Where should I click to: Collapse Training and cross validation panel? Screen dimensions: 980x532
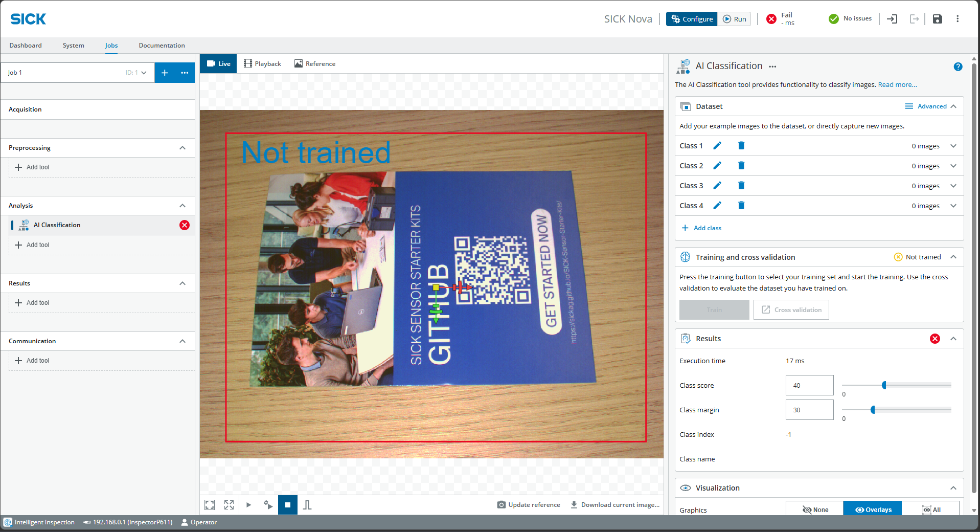point(953,257)
